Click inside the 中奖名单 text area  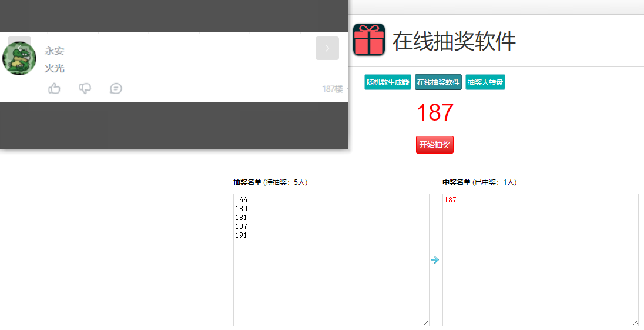click(541, 260)
